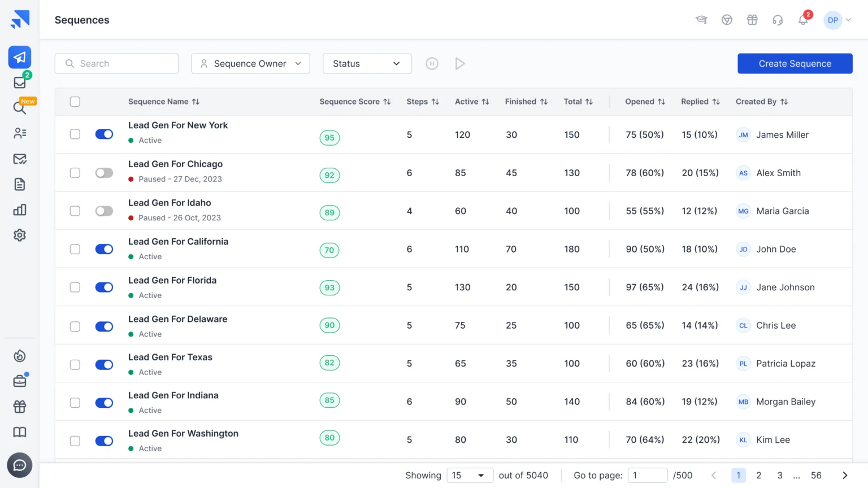The image size is (868, 488).
Task: Tick the select-all header checkbox
Action: coord(75,102)
